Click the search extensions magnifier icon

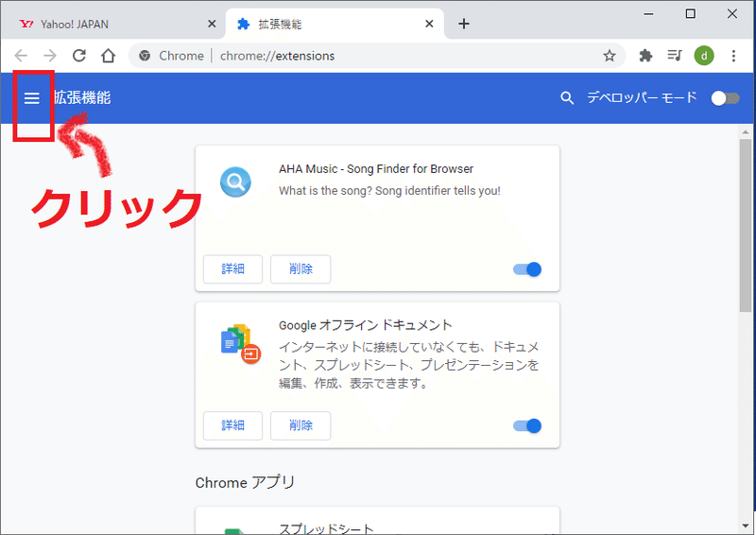click(567, 98)
